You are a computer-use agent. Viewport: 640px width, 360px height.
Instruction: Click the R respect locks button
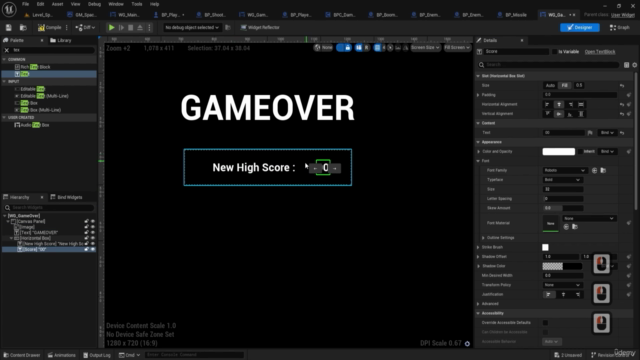click(x=366, y=48)
